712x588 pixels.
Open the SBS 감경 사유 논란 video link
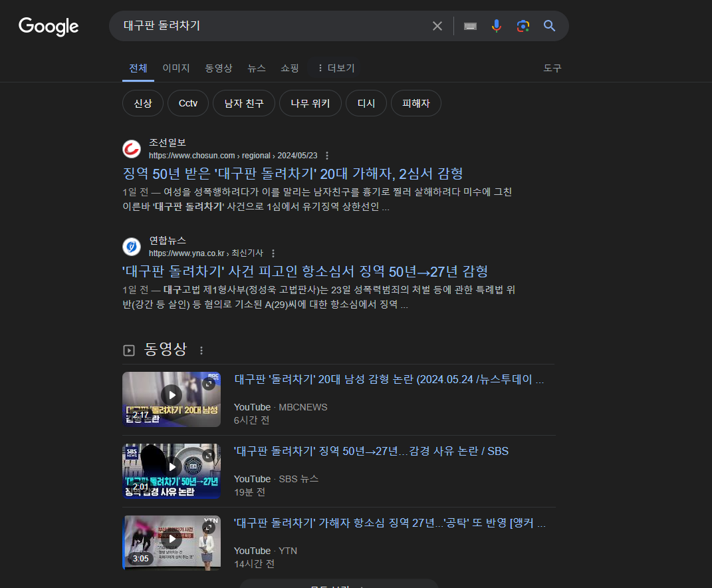(x=371, y=451)
